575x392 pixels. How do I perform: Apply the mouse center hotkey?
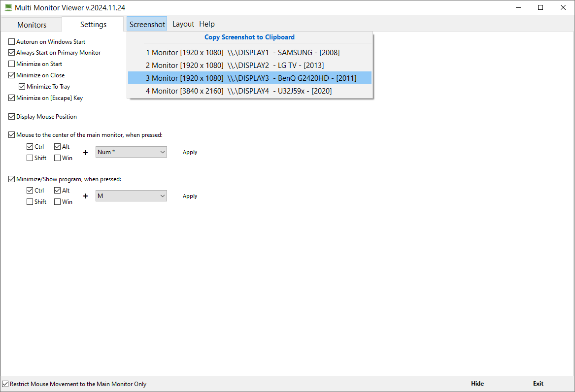(x=190, y=153)
